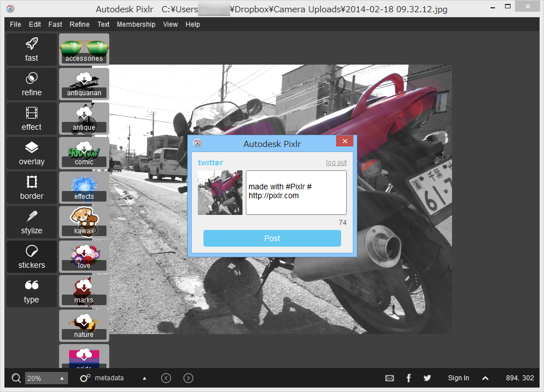Image resolution: width=544 pixels, height=392 pixels.
Task: Download the comic sticker pack
Action: (84, 153)
